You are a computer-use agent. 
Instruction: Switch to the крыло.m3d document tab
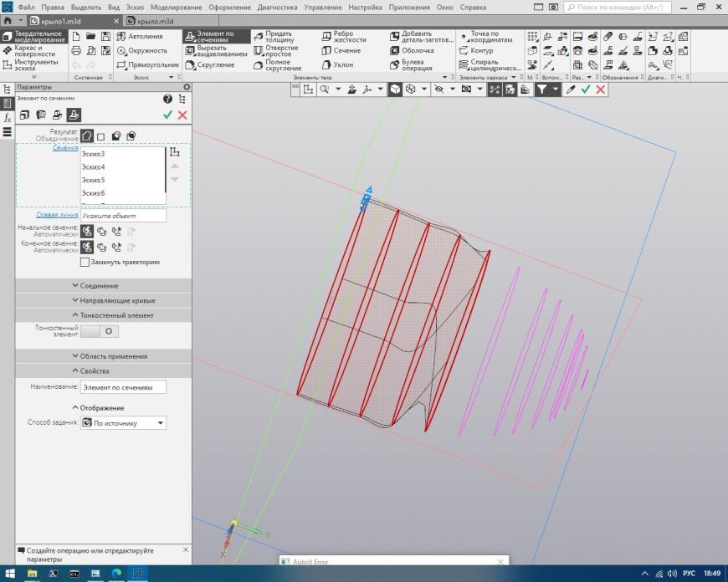coord(156,20)
